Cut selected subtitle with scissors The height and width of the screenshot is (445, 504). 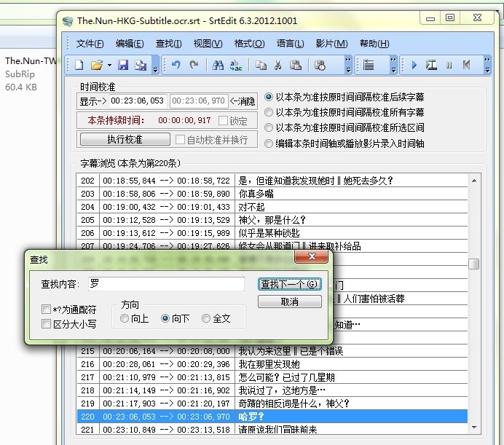pos(278,66)
